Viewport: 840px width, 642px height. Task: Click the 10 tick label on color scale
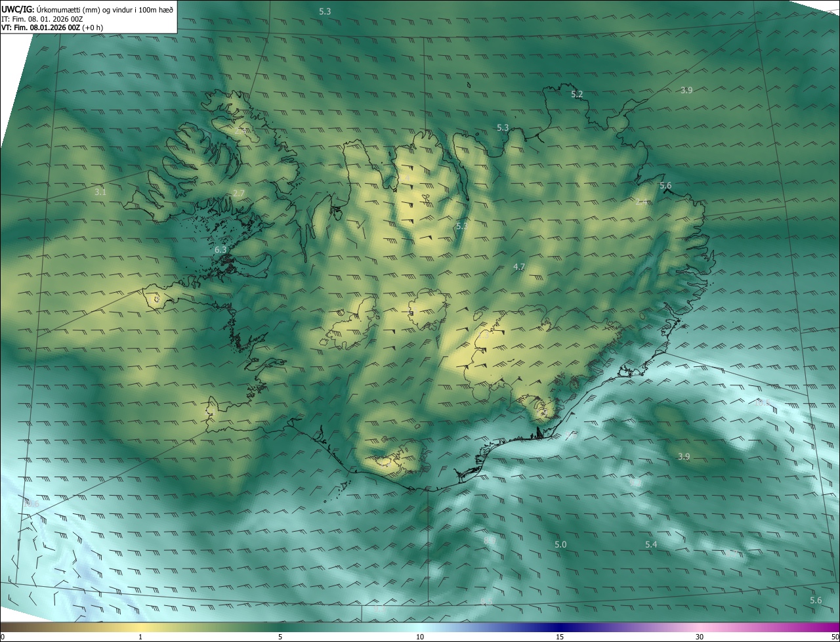(x=420, y=637)
